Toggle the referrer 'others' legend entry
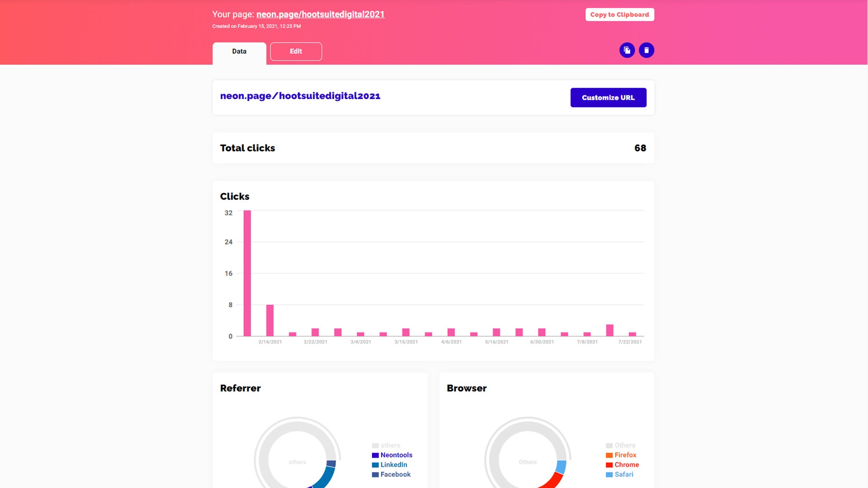This screenshot has height=488, width=868. pos(390,446)
